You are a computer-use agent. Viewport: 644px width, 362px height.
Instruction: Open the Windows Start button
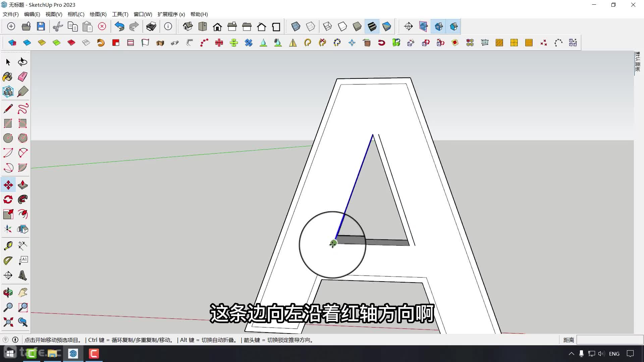click(x=10, y=354)
